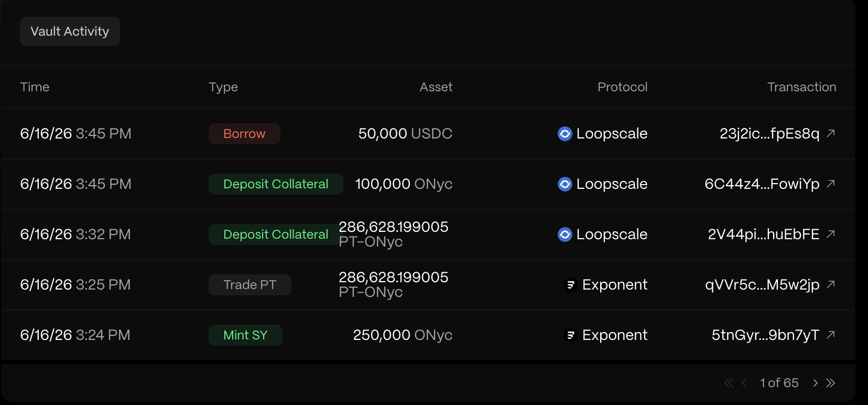Image resolution: width=868 pixels, height=405 pixels.
Task: Click Deposit Collateral badge for 100,000 ONyc
Action: [276, 184]
